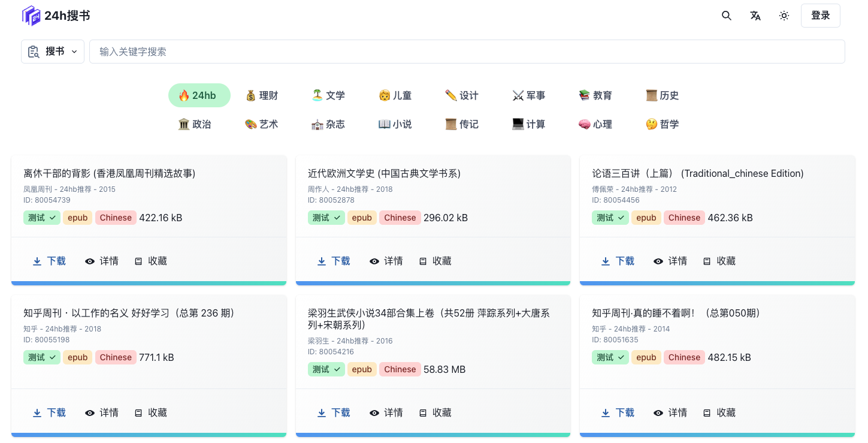This screenshot has width=868, height=443.
Task: Save 知乎周刊 236 期 to 收藏
Action: pyautogui.click(x=150, y=412)
